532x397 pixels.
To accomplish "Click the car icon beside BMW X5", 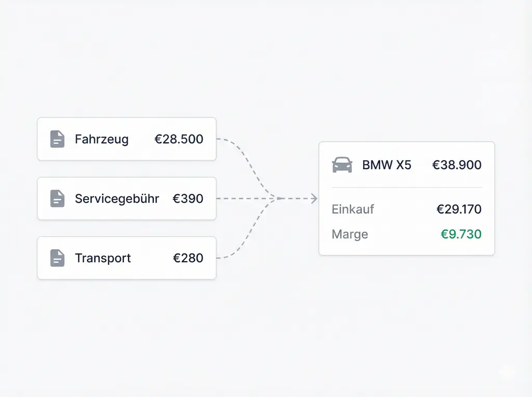I will (x=342, y=165).
